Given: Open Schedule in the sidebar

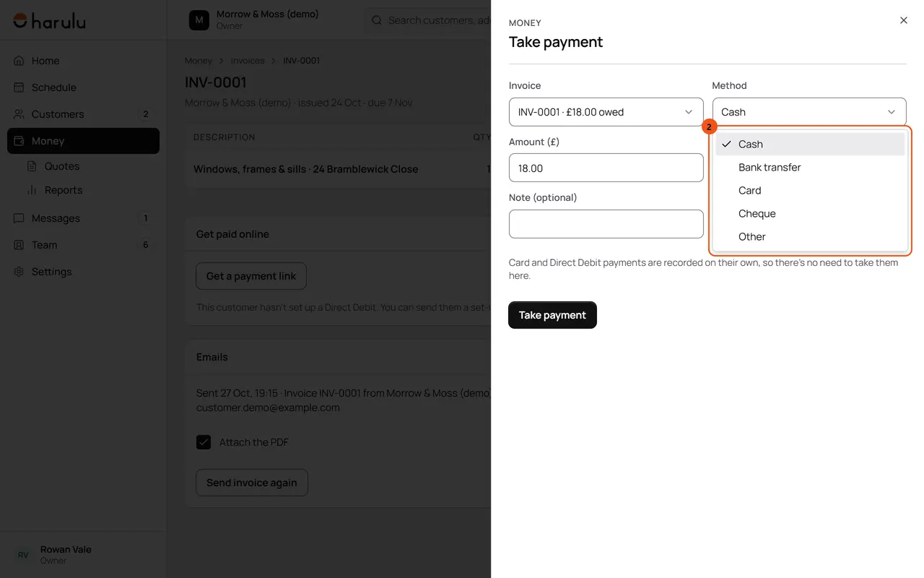Looking at the screenshot, I should [83, 87].
